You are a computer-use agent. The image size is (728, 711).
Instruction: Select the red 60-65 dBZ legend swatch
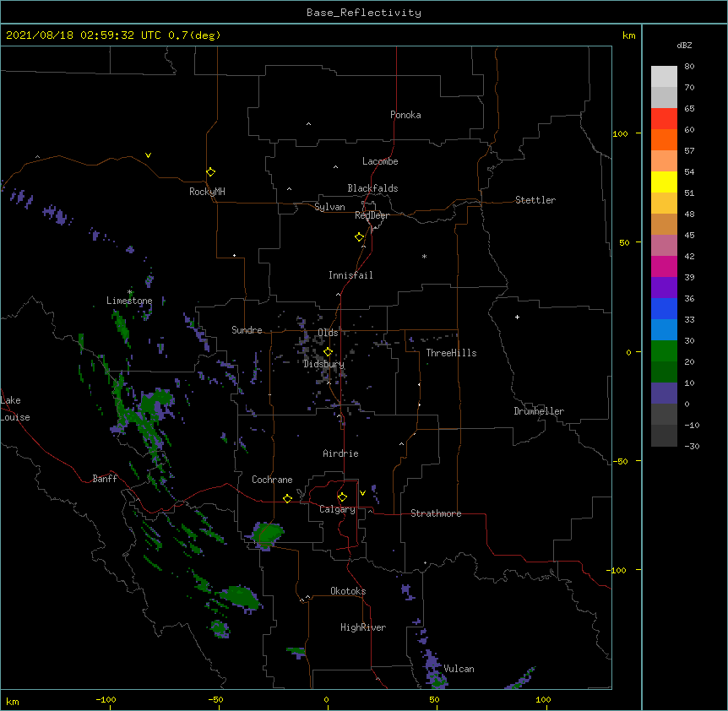coord(664,118)
